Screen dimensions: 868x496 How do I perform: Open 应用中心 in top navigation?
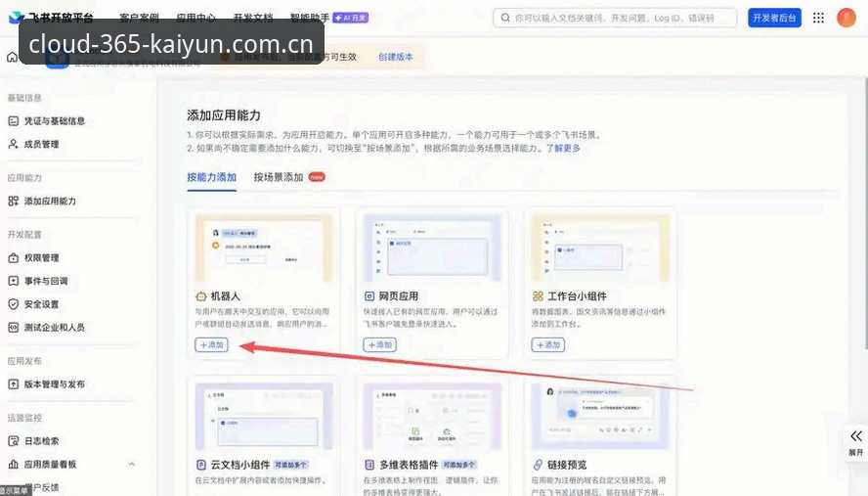(x=195, y=18)
